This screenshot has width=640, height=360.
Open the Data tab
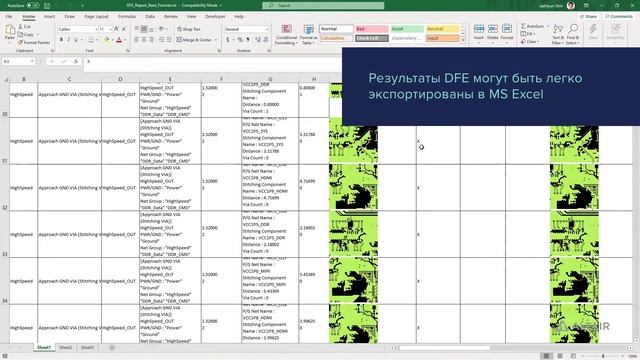(150, 17)
